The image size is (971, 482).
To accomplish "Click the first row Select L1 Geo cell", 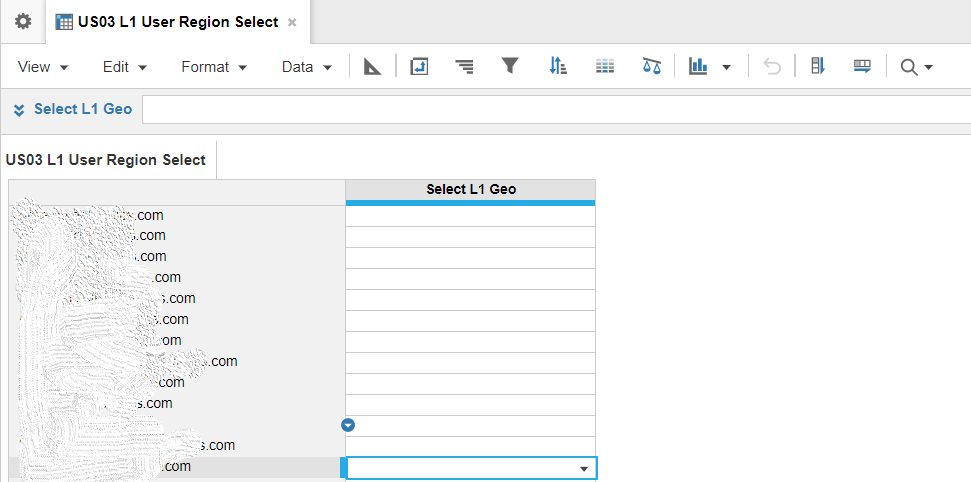I will point(471,216).
